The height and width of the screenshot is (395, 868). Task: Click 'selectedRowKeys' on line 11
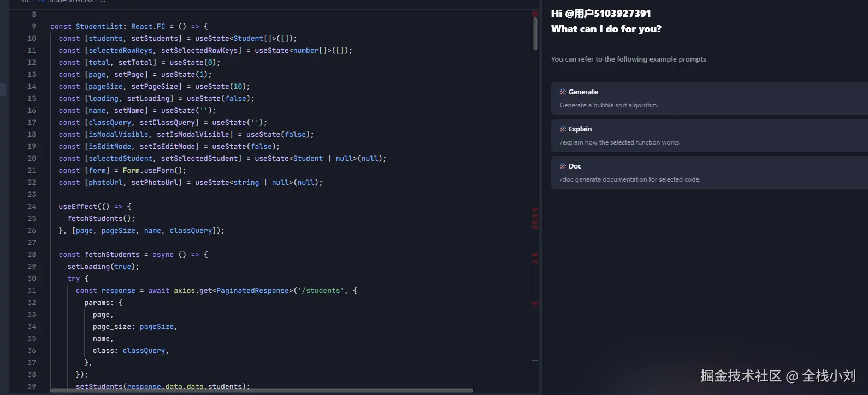(x=121, y=50)
